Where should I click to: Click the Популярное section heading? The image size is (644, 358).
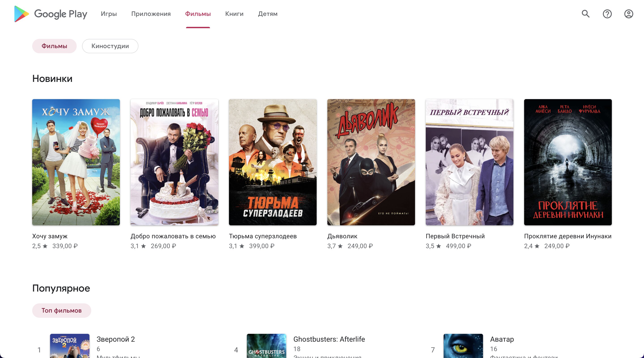click(61, 288)
